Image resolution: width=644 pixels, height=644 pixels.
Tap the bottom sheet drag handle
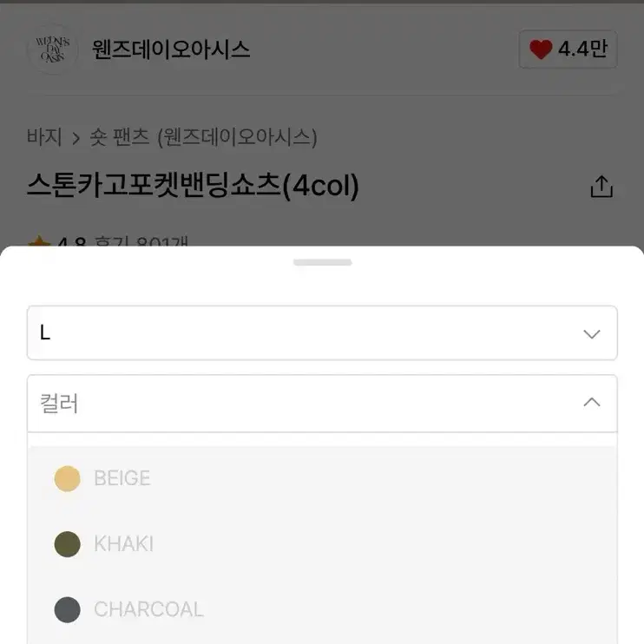click(322, 262)
